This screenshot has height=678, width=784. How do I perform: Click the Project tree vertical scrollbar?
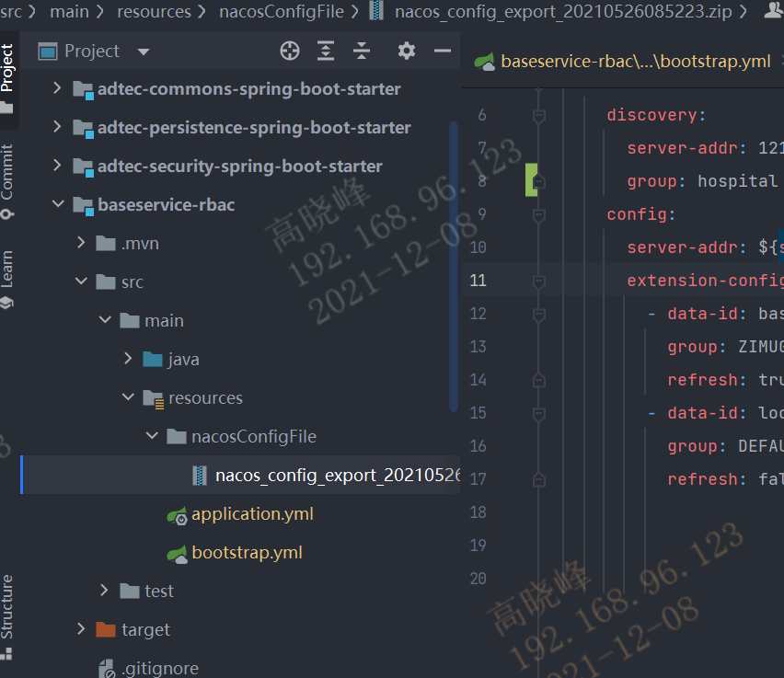tap(454, 267)
